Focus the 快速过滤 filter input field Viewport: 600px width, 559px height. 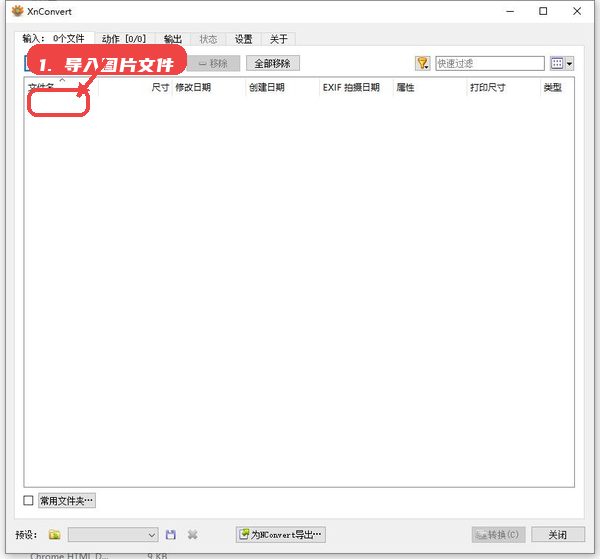click(x=490, y=64)
